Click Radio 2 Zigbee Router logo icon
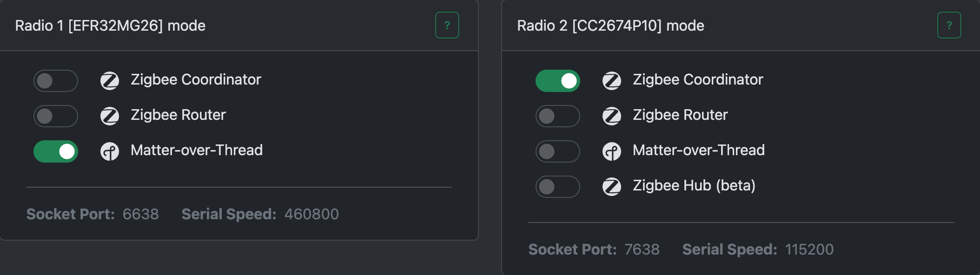Screen dimensions: 980x275 [612, 116]
